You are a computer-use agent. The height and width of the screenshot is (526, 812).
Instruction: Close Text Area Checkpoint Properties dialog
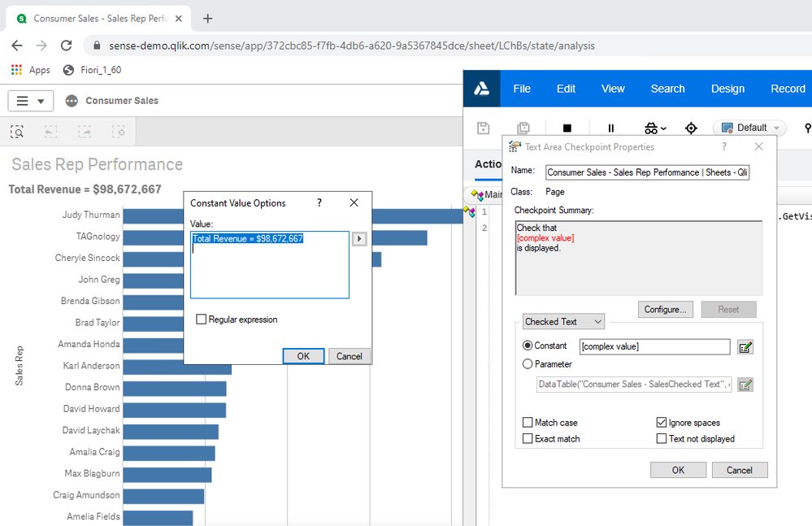pyautogui.click(x=758, y=146)
